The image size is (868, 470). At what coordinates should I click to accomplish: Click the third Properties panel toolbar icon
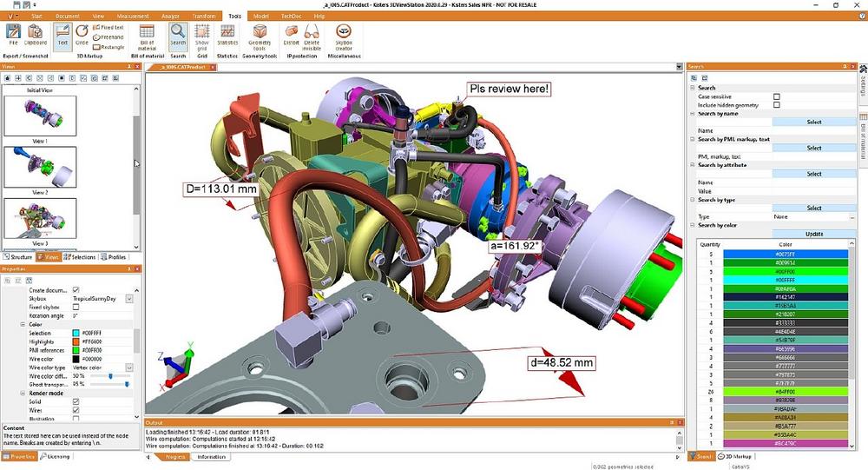point(29,281)
